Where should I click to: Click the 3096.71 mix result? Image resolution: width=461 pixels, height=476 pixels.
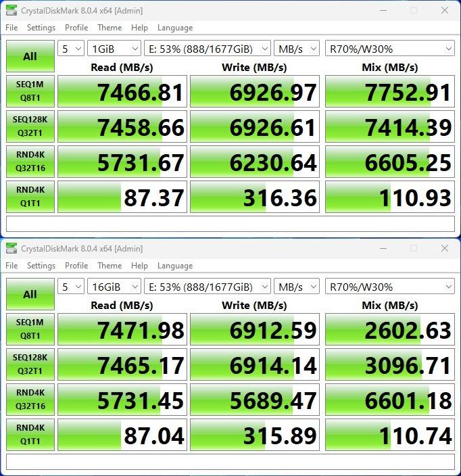(x=389, y=364)
